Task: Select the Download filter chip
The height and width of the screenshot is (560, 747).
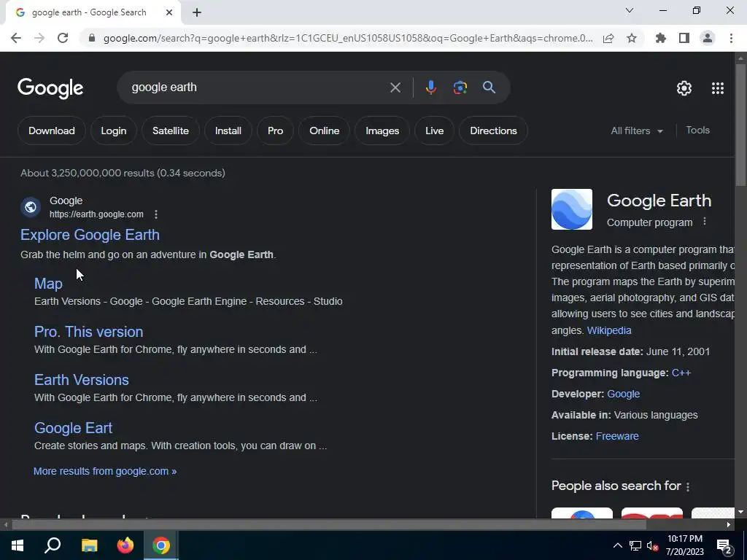Action: [52, 131]
